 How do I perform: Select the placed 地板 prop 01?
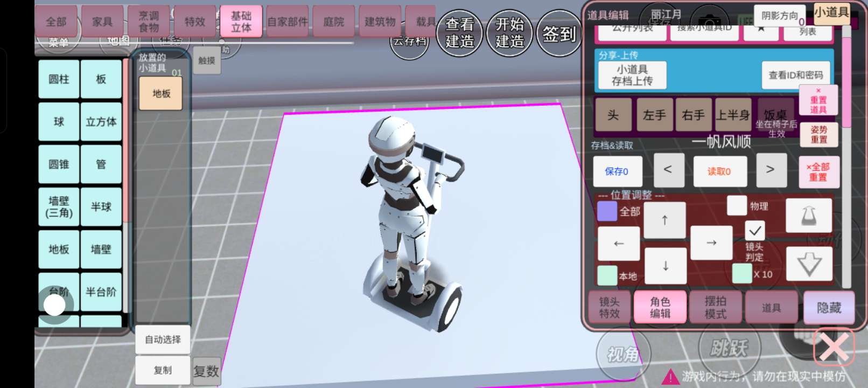[x=161, y=93]
